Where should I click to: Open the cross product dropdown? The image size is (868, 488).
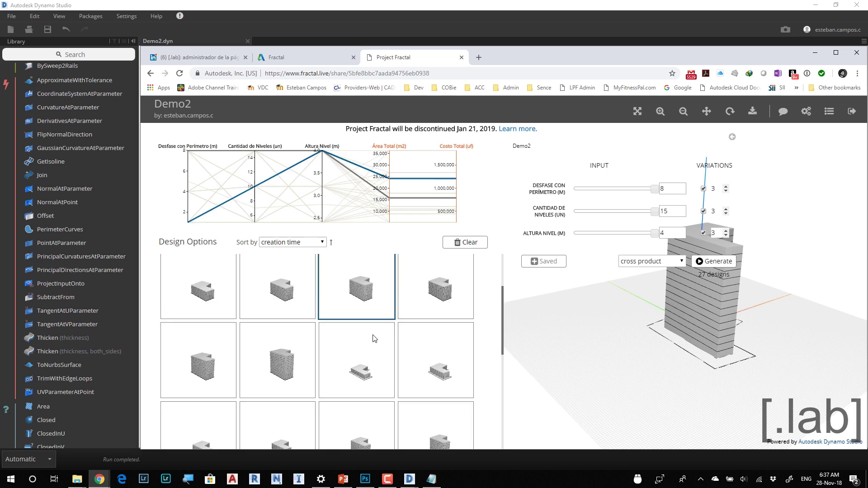(651, 261)
